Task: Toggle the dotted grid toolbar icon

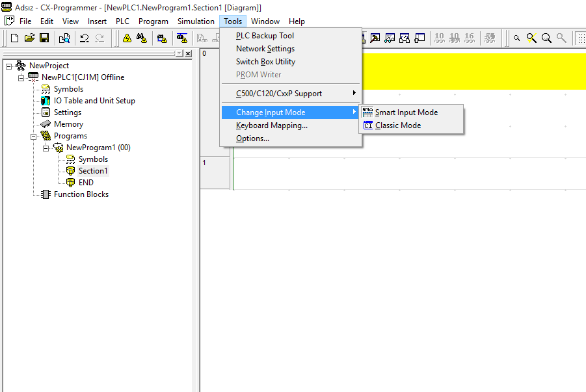Action: [x=581, y=38]
